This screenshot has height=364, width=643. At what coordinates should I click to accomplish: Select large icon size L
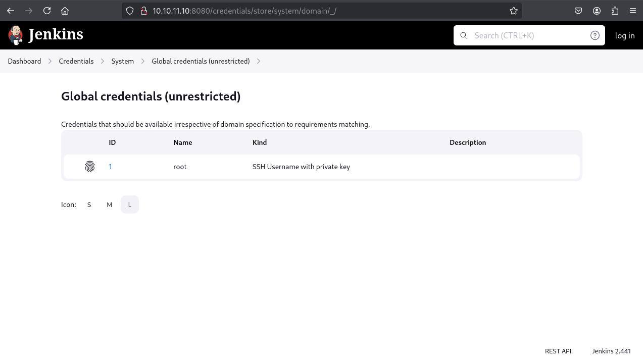tap(130, 204)
